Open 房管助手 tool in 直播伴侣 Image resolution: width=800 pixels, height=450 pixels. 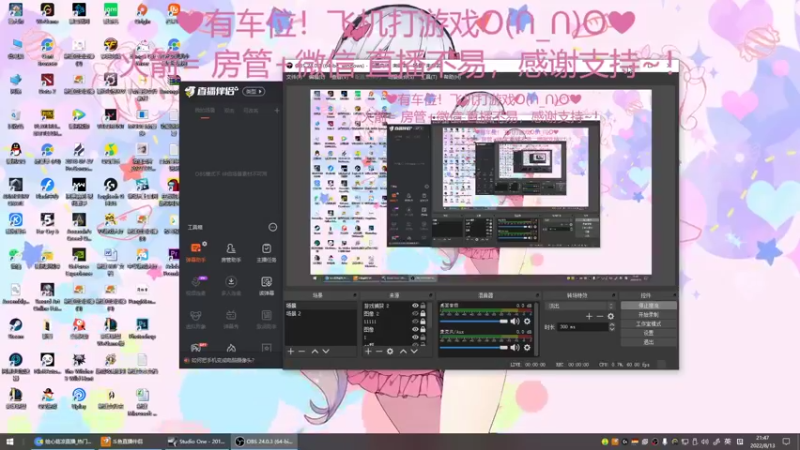231,253
